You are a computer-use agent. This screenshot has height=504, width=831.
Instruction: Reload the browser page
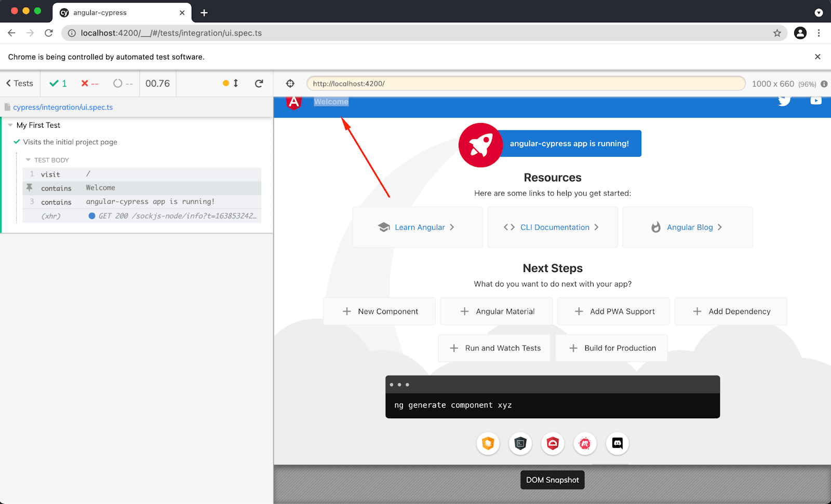click(x=49, y=33)
